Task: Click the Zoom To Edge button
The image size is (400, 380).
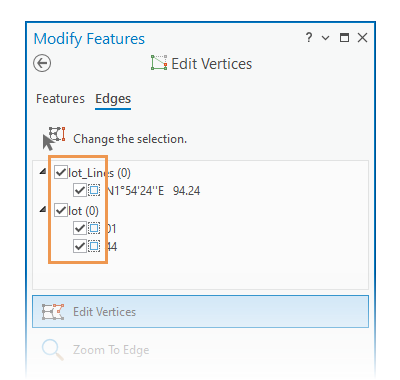Action: 200,350
